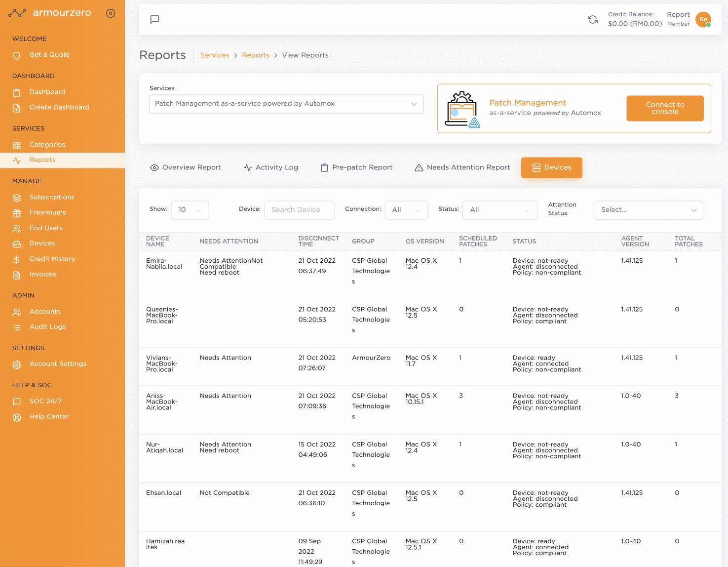Click the ArmourZero group cell
The height and width of the screenshot is (567, 728).
click(371, 358)
